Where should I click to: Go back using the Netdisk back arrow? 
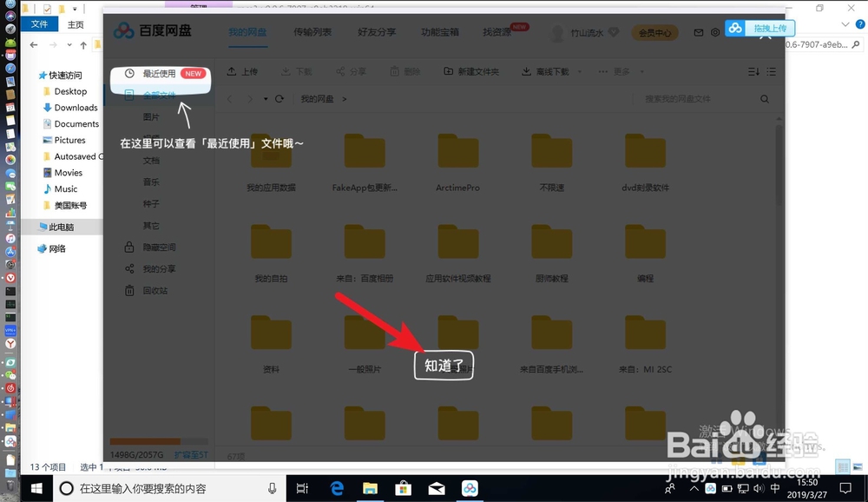click(x=230, y=99)
